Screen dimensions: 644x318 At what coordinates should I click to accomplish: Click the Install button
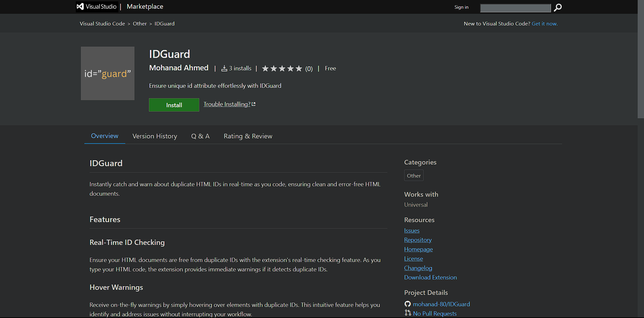click(174, 105)
